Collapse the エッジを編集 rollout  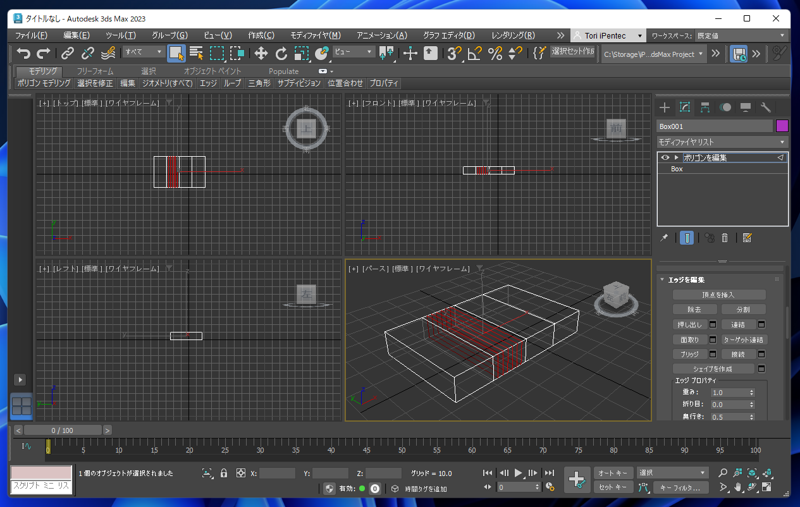coord(686,280)
